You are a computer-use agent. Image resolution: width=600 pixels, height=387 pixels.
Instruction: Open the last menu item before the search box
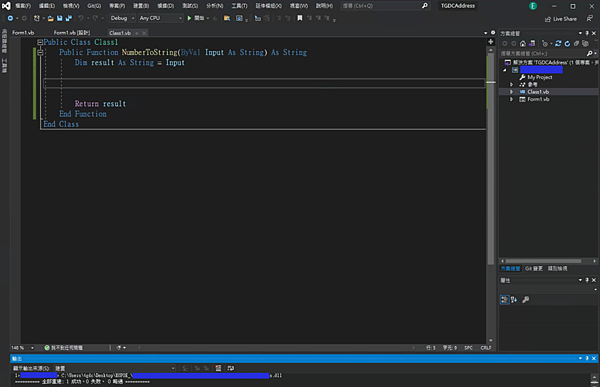point(324,6)
